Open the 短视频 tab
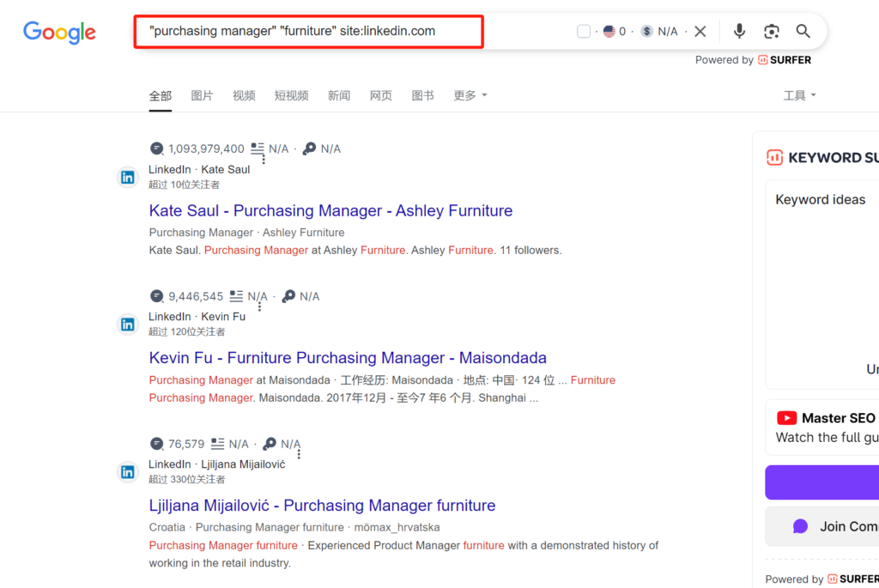 [292, 96]
